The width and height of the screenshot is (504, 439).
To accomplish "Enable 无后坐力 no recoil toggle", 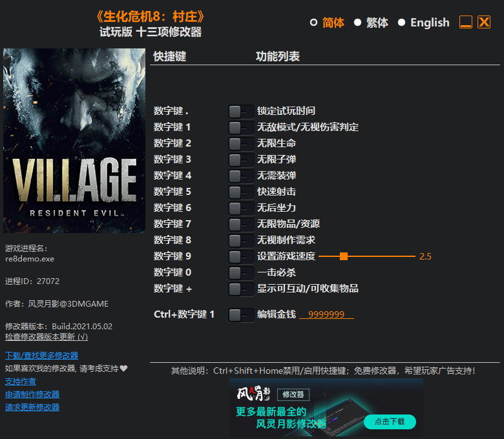I will (x=241, y=208).
